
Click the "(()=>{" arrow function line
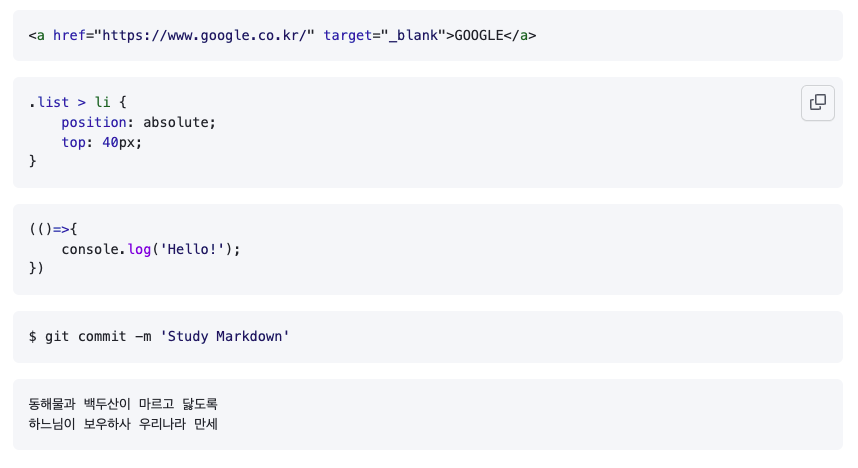53,229
